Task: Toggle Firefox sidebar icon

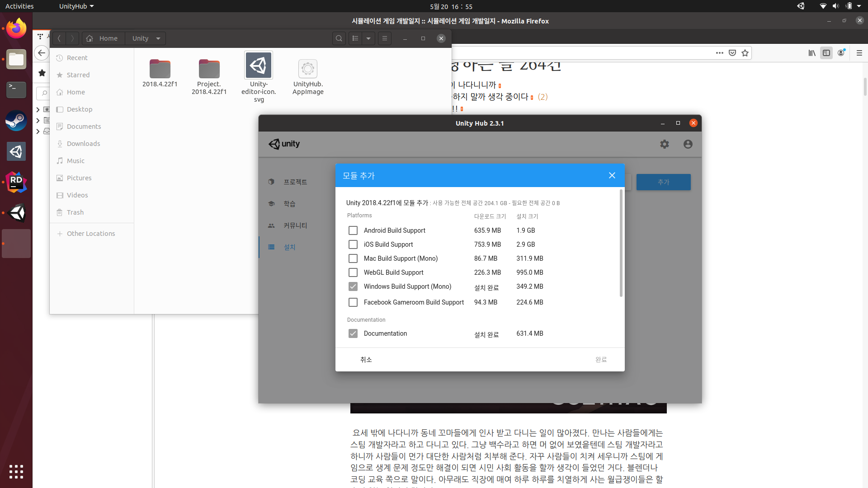Action: (826, 53)
